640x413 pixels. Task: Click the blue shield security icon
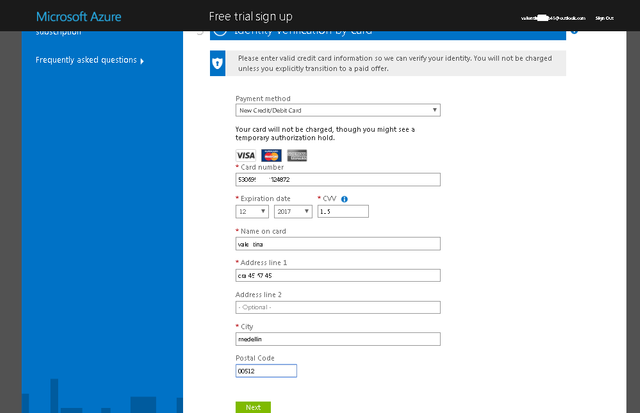(x=218, y=63)
